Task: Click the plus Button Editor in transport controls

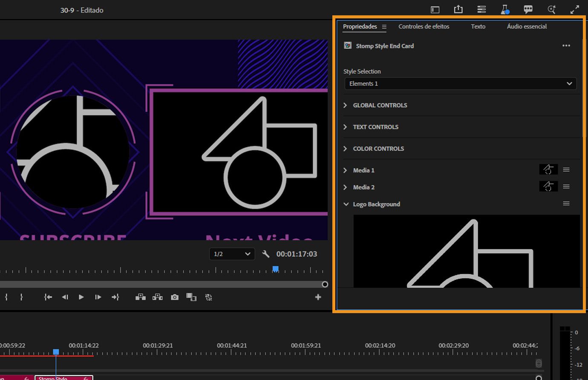Action: (x=318, y=297)
